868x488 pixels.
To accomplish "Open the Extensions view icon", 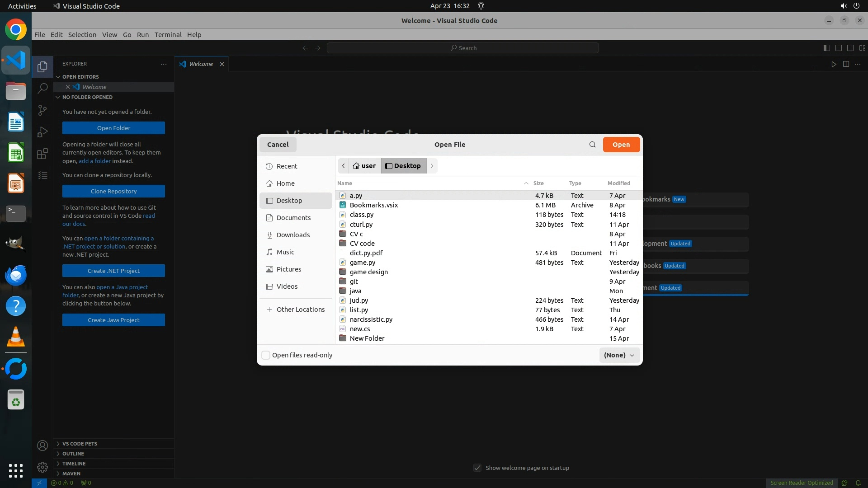I will pos(42,154).
